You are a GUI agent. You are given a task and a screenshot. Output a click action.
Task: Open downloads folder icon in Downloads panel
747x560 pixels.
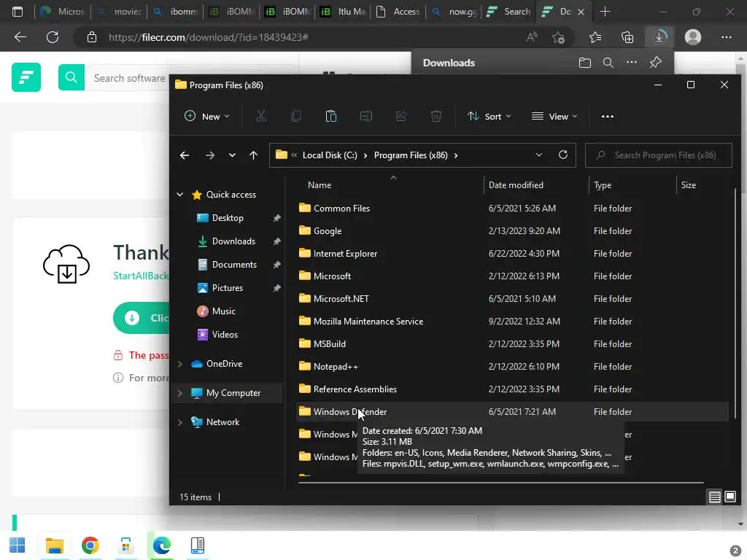click(x=584, y=63)
